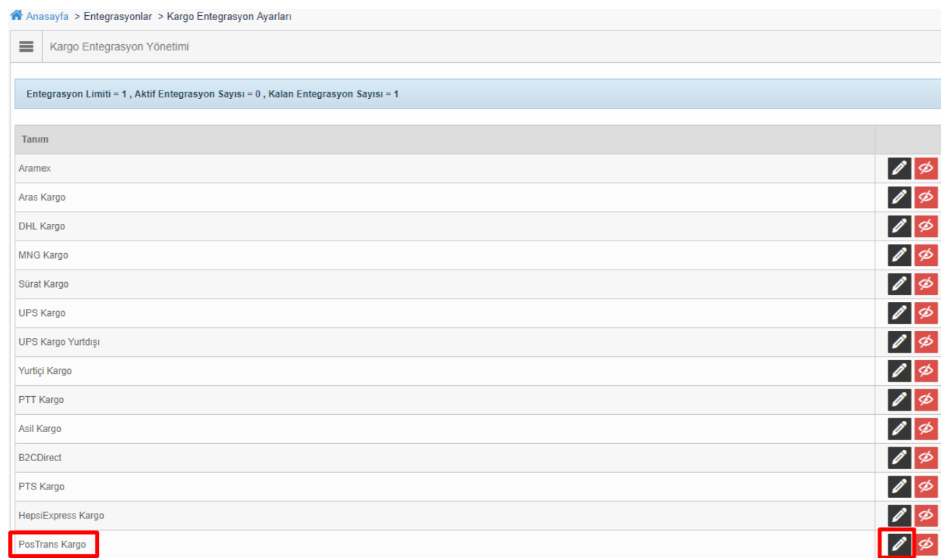Click UPS Kargo Yurtdışı row name
This screenshot has width=941, height=560.
pyautogui.click(x=59, y=342)
